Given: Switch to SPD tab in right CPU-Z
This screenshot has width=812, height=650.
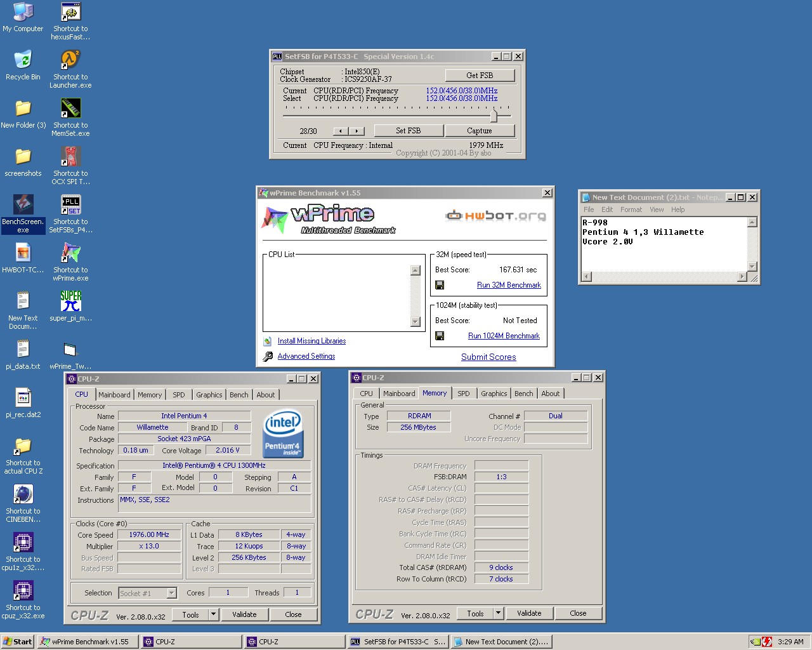Looking at the screenshot, I should tap(464, 394).
